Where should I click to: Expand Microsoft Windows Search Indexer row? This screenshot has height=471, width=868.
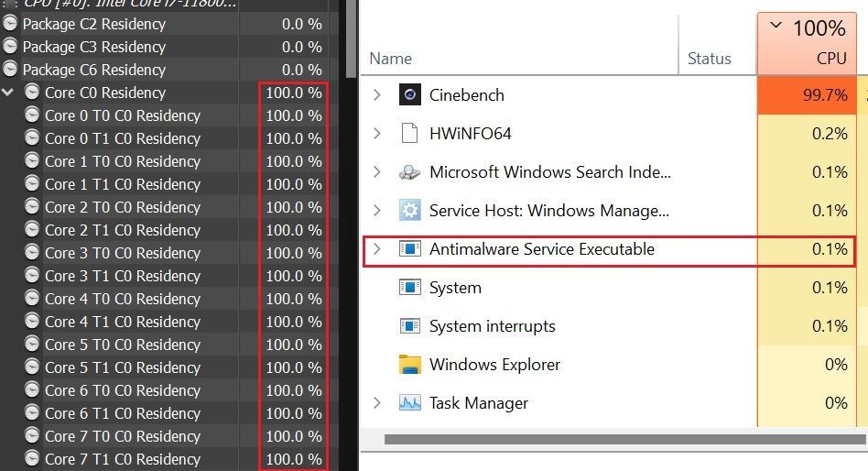click(x=377, y=172)
